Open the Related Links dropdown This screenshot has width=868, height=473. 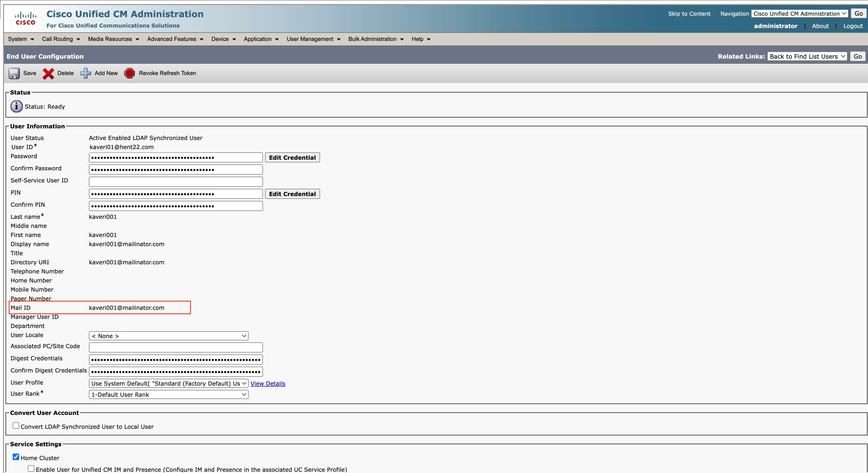(x=807, y=56)
